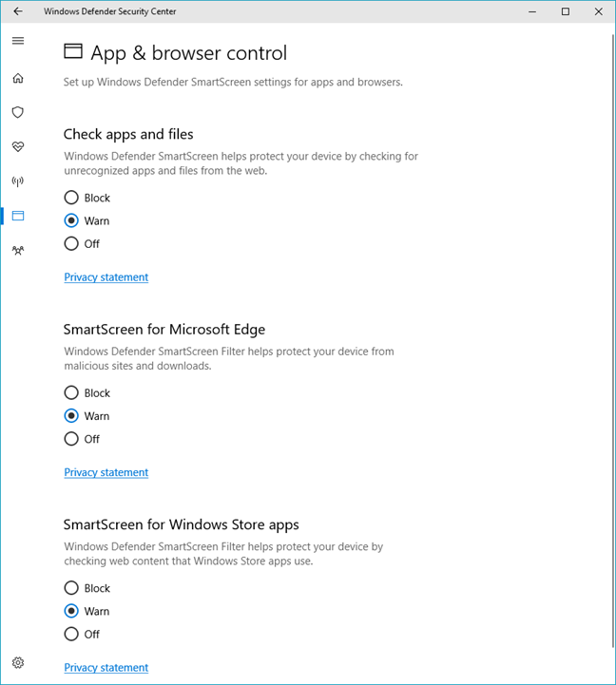This screenshot has width=616, height=685.
Task: Open Settings gear at the sidebar bottom
Action: tap(18, 663)
